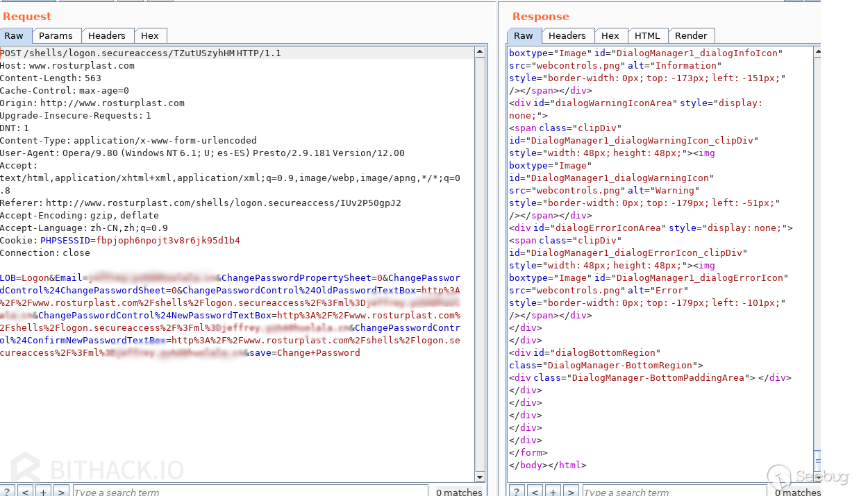Viewport: 868px width, 496px height.
Task: Show the Request Headers tab
Action: (x=107, y=35)
